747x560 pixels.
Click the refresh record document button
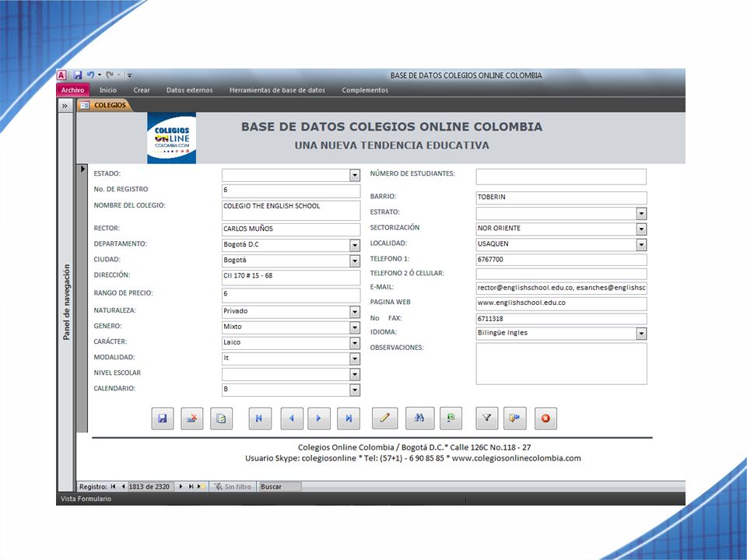[x=222, y=418]
